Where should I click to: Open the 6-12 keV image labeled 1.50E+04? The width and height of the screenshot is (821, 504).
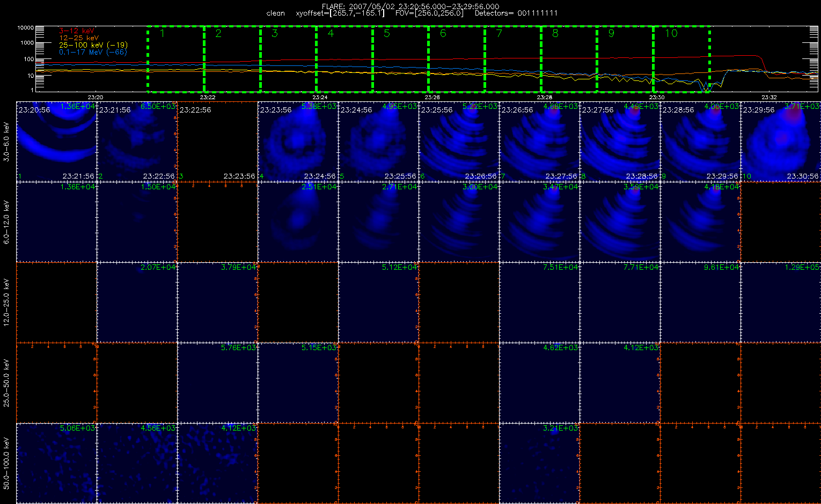pyautogui.click(x=137, y=221)
